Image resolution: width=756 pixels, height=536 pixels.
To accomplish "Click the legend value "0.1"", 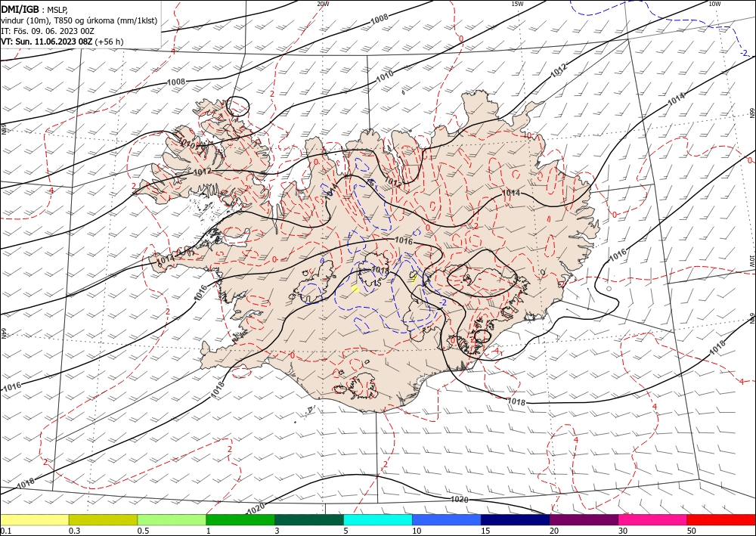I will [6, 531].
